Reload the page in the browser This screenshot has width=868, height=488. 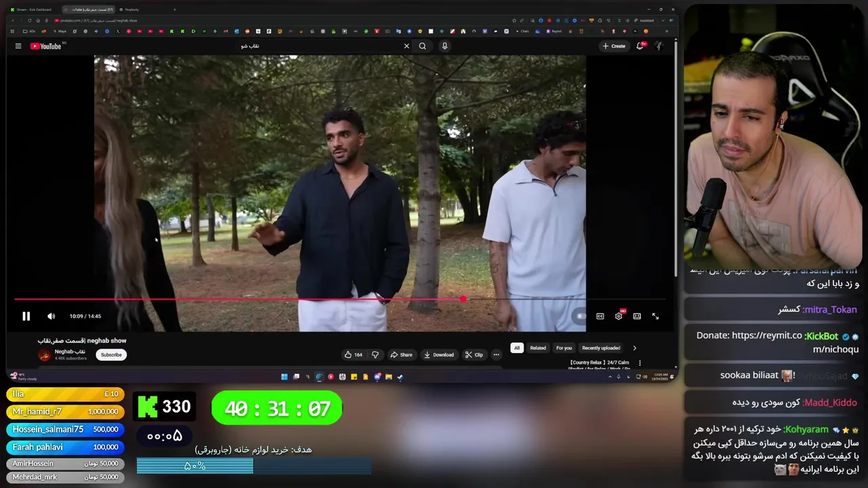pyautogui.click(x=29, y=20)
